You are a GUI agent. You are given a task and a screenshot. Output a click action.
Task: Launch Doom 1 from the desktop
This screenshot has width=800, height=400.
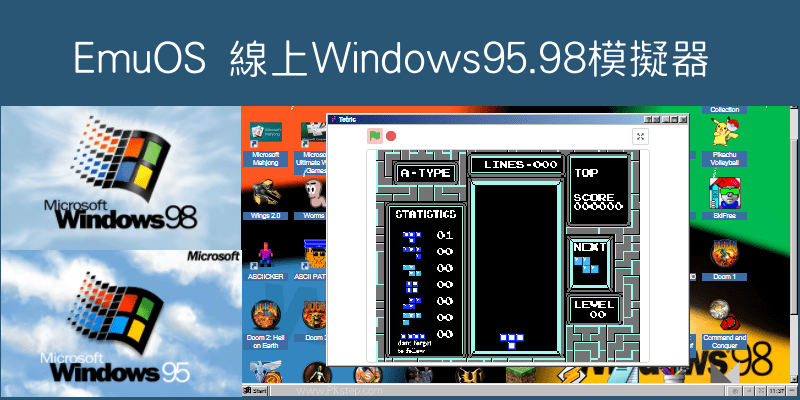coord(724,259)
